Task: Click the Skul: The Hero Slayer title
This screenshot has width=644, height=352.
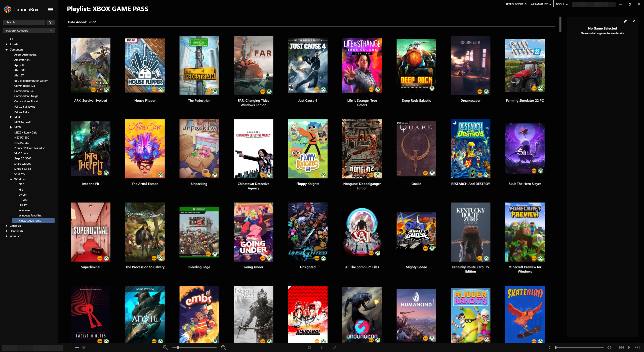Action: (x=525, y=184)
